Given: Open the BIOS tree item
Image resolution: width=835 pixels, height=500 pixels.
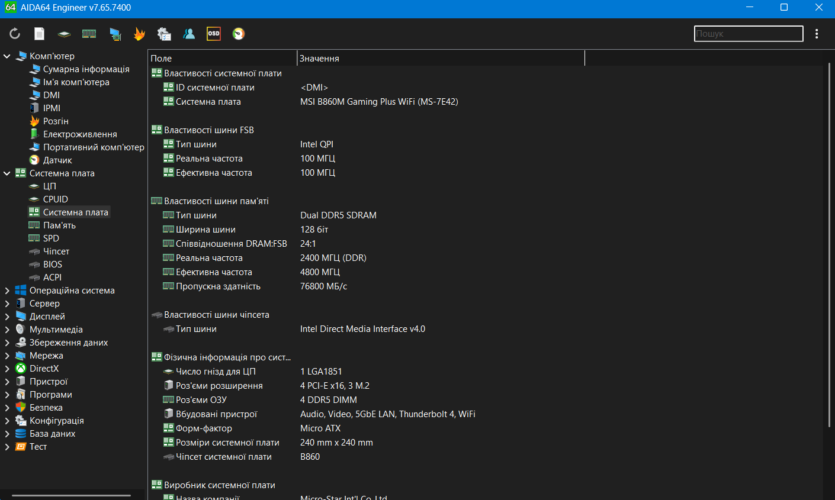Looking at the screenshot, I should pos(52,265).
